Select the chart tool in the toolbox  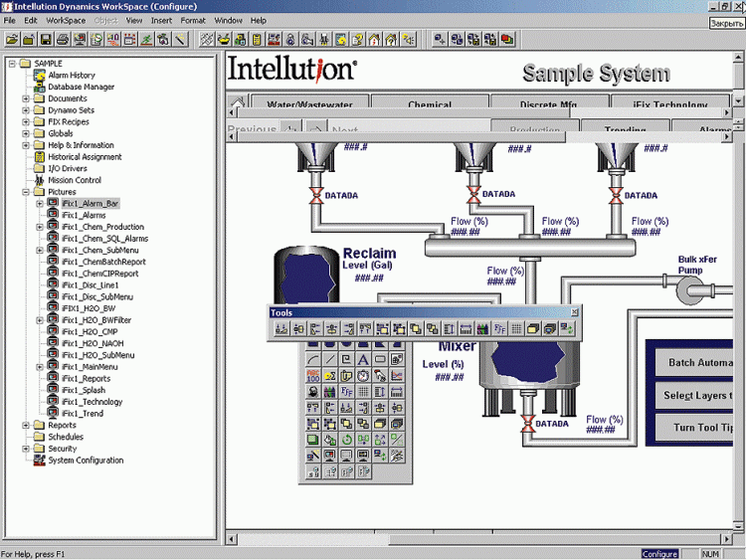[x=396, y=376]
